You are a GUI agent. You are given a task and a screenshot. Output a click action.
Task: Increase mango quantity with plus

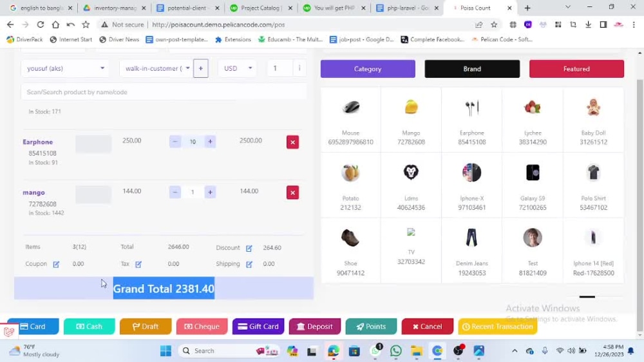pos(210,192)
